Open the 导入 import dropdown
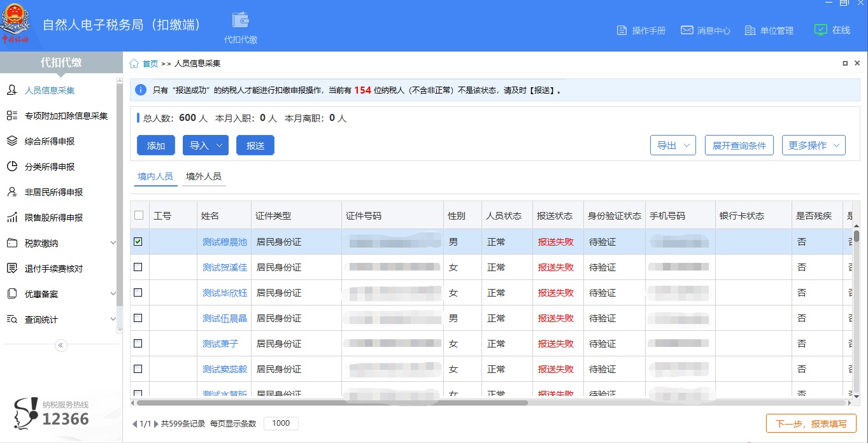The image size is (868, 443). 205,145
